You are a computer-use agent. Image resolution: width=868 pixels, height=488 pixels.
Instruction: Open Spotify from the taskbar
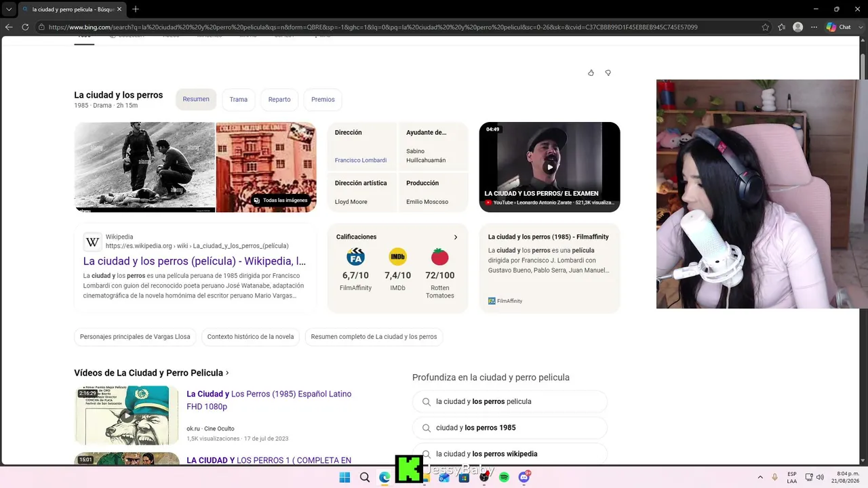coord(504,477)
